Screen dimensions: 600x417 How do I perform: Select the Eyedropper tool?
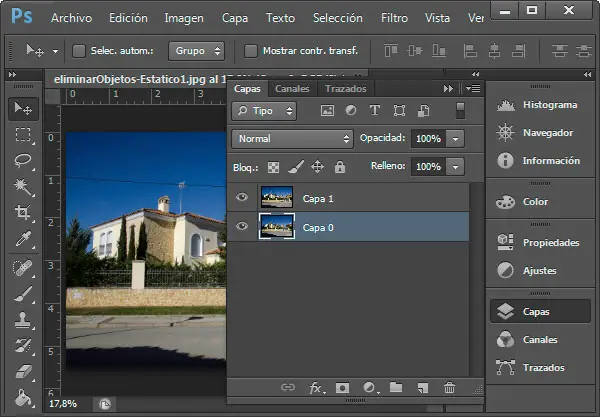(22, 239)
